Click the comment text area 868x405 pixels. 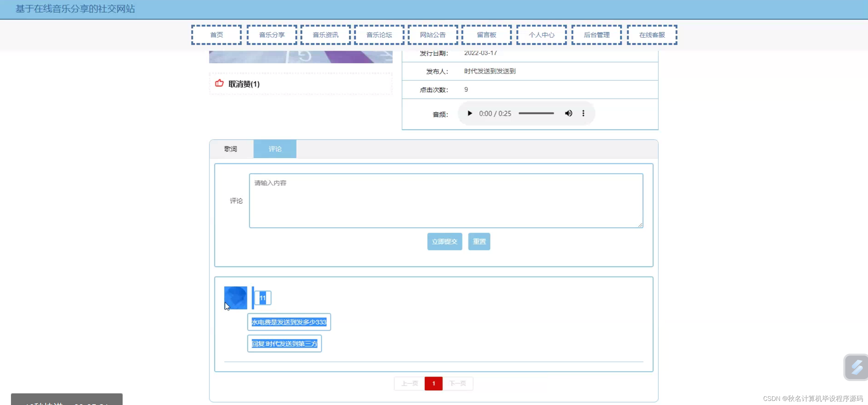[446, 201]
